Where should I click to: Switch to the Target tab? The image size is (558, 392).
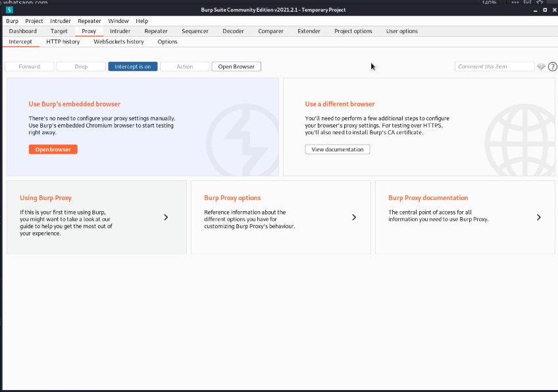(x=59, y=32)
